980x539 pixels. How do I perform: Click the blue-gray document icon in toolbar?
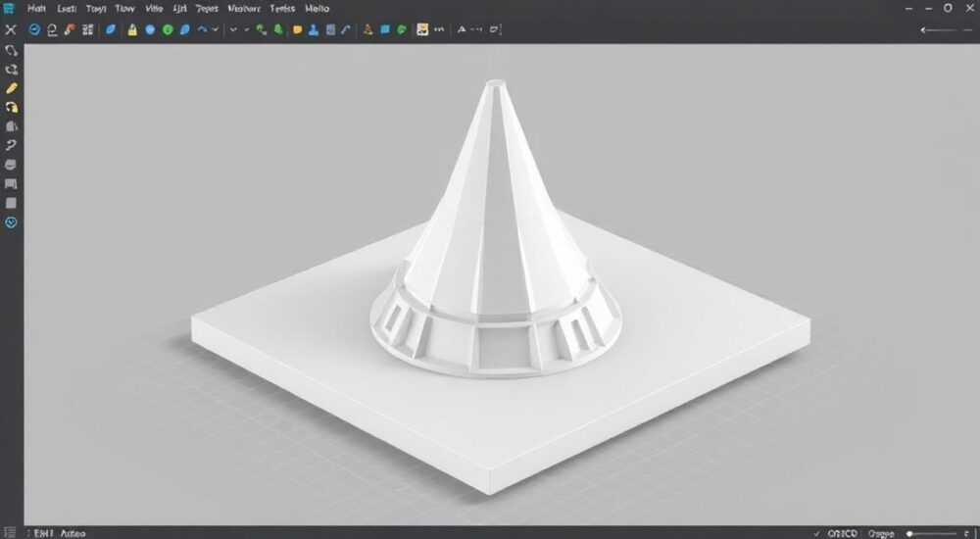[x=330, y=29]
